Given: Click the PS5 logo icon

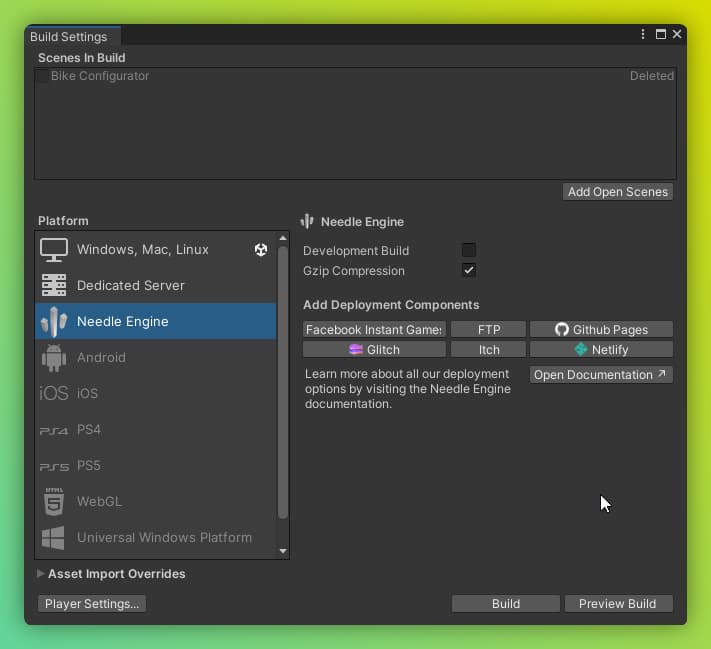Looking at the screenshot, I should point(54,467).
